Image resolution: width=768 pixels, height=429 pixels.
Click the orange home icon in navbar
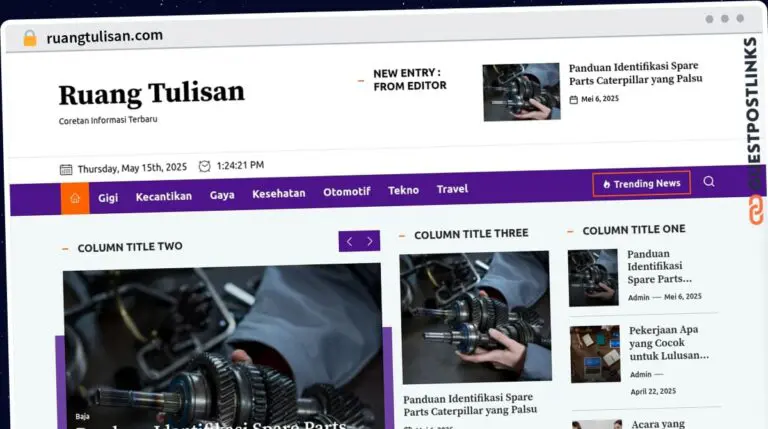tap(75, 198)
